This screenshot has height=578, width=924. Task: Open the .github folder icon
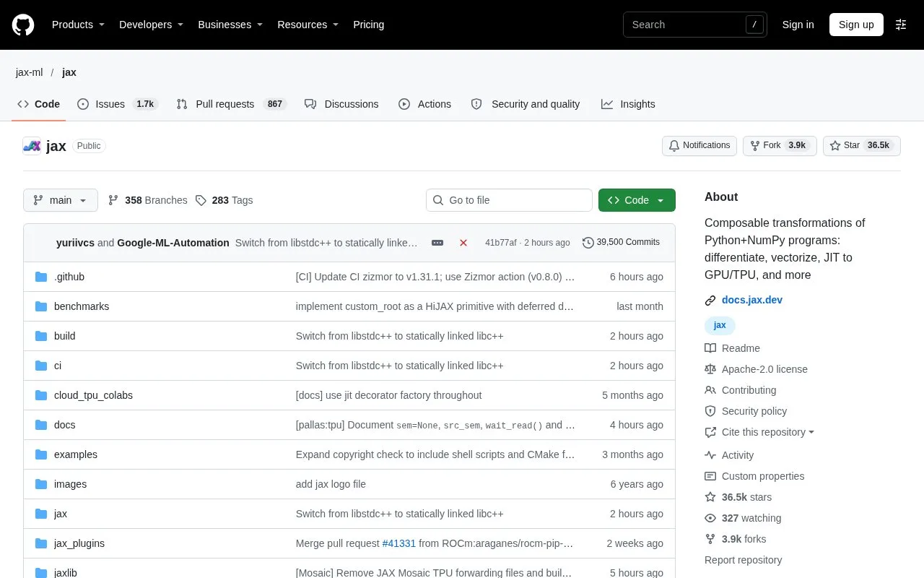(41, 277)
